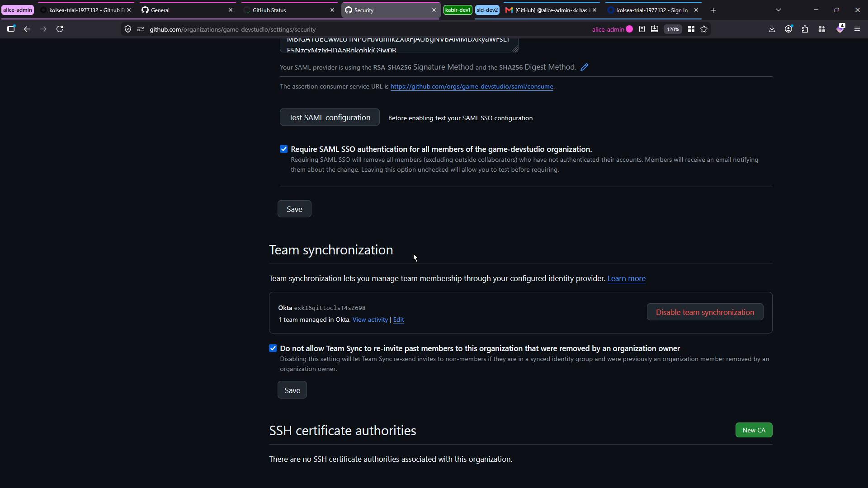The width and height of the screenshot is (868, 488).
Task: Open the sidebar panel icon left of back
Action: [11, 29]
